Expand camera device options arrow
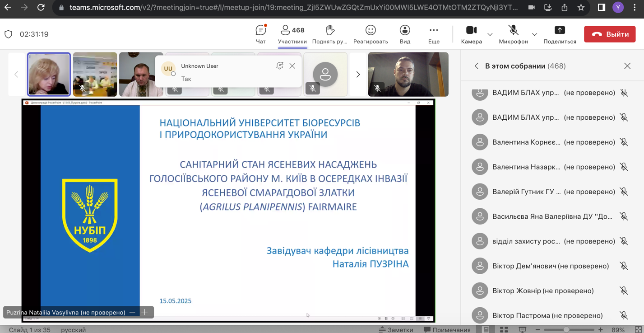 coord(490,34)
